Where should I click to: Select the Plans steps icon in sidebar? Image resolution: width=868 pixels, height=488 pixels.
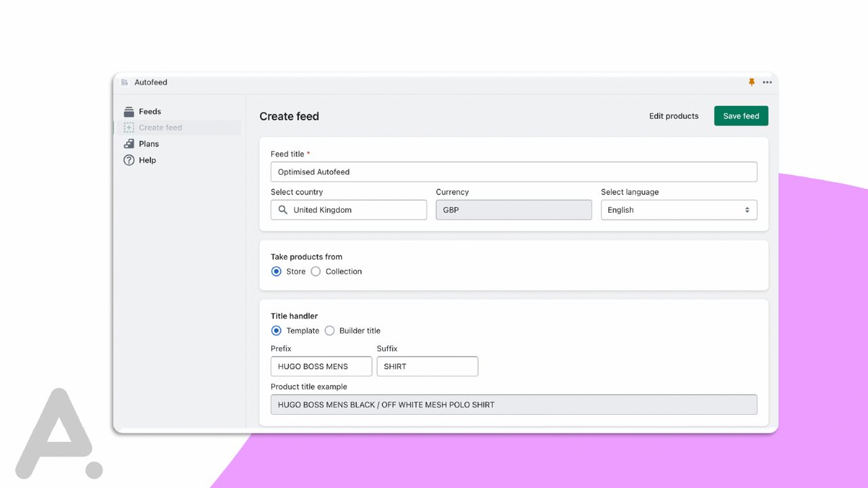pos(129,144)
